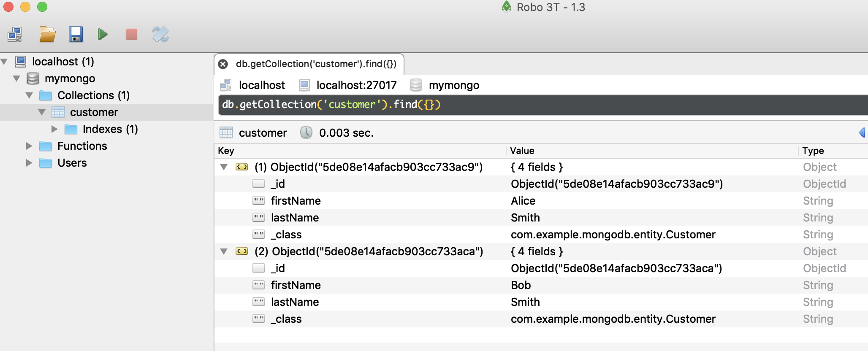Collapse the localhost connection tree node

[5, 62]
